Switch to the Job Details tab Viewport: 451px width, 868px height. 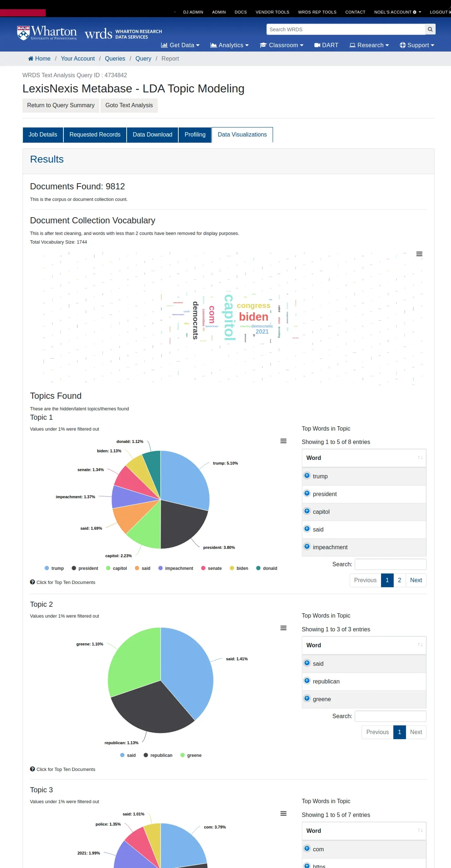click(43, 134)
